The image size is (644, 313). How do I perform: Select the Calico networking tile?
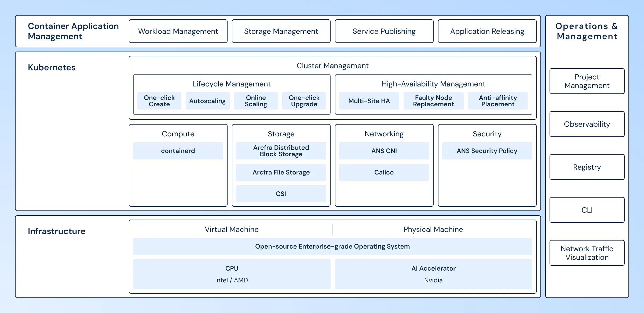[384, 172]
